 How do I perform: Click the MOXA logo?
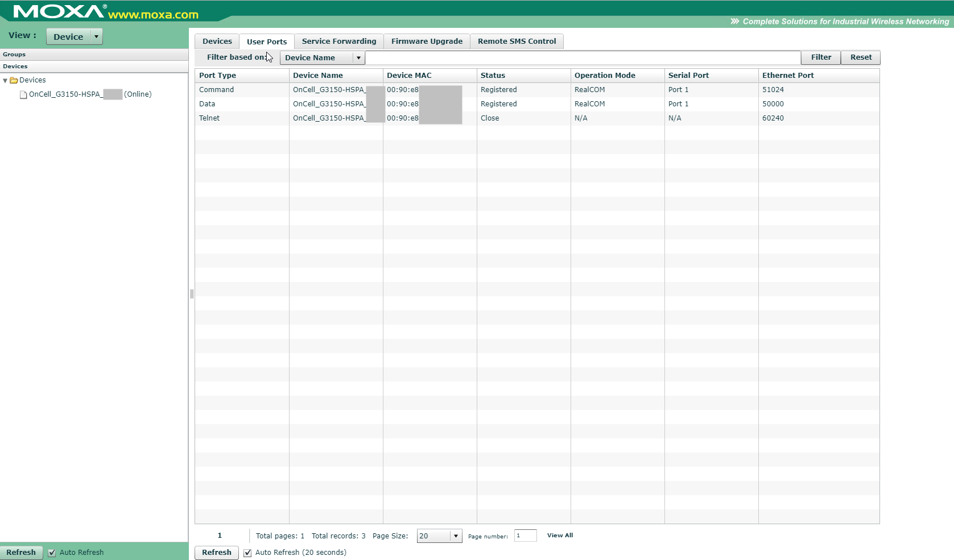click(x=59, y=11)
